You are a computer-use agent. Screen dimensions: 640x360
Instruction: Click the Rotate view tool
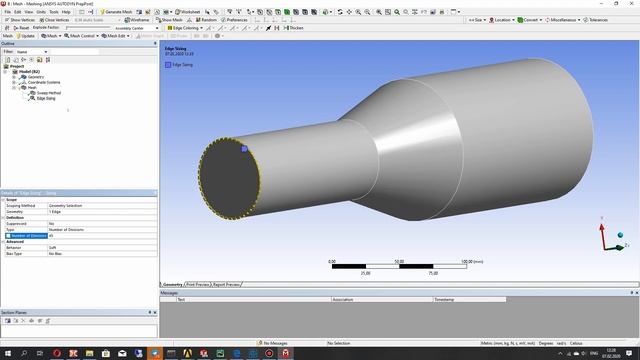point(340,12)
